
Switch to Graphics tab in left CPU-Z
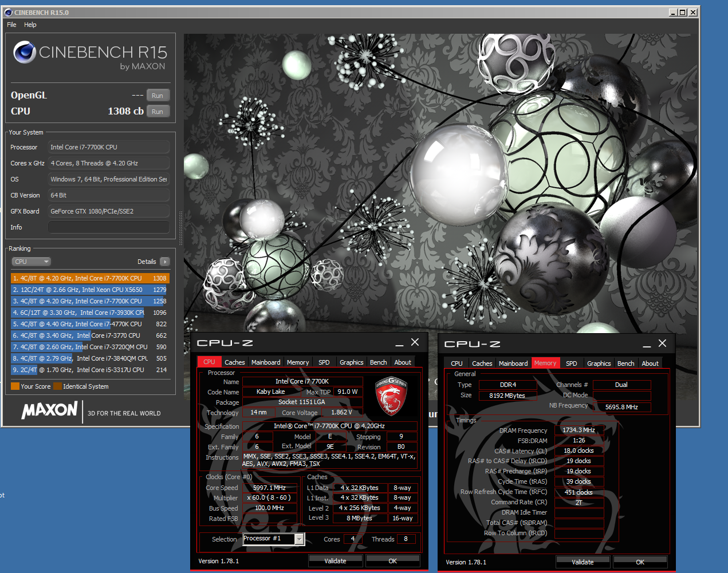click(352, 362)
